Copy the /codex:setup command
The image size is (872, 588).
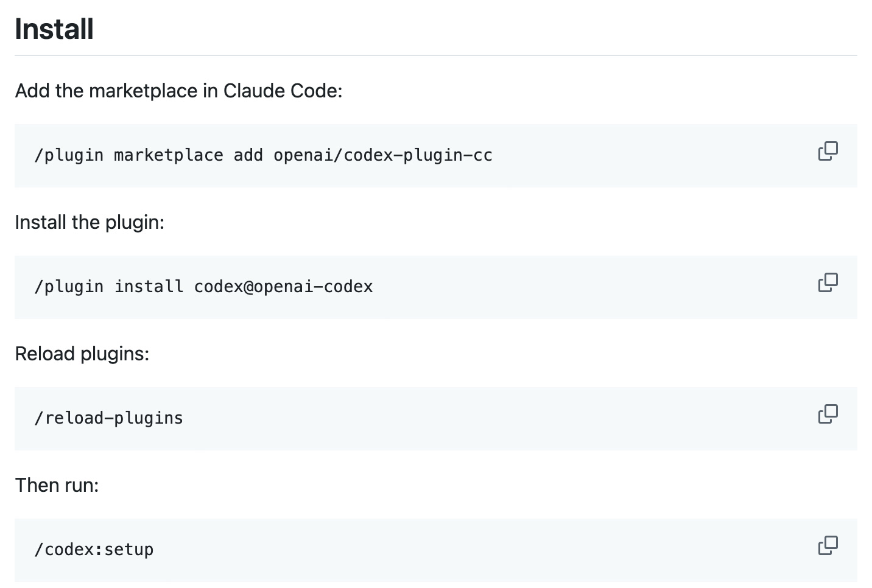pos(828,545)
